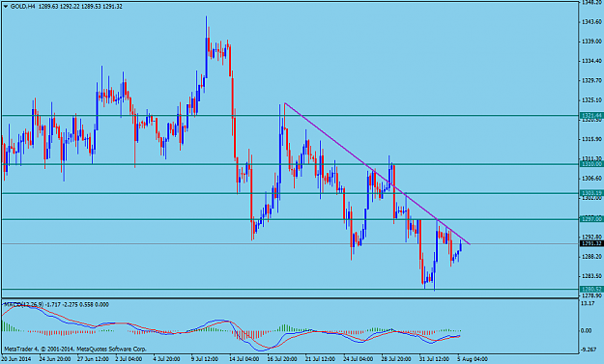Click the 2 Jul 04:00 time axis label
The width and height of the screenshot is (604, 364).
(x=129, y=359)
